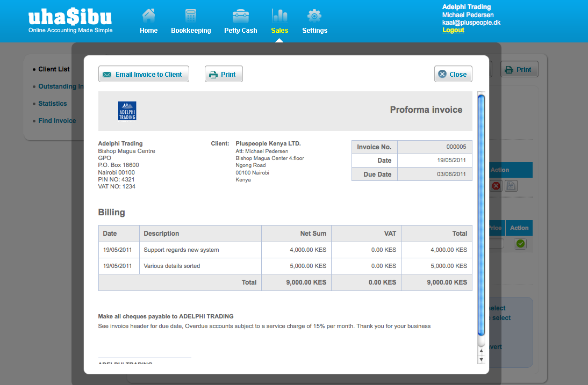Click the 'PIN NO: 4321' line
Viewport: 588px width, 385px height.
116,179
